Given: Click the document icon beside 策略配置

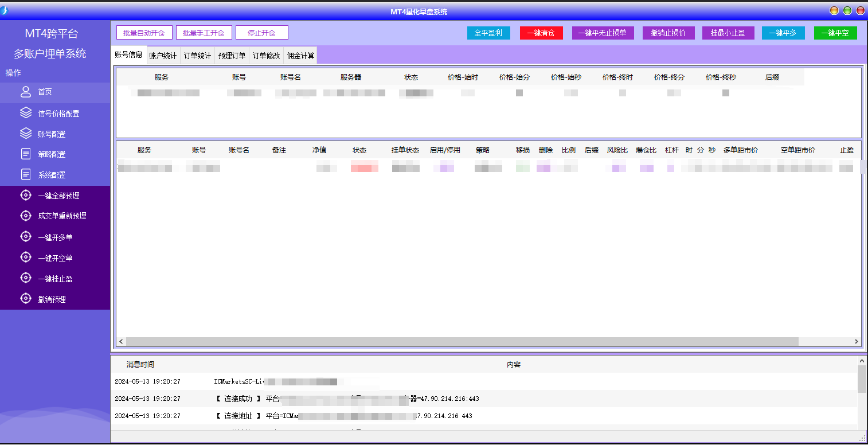Looking at the screenshot, I should pos(26,154).
